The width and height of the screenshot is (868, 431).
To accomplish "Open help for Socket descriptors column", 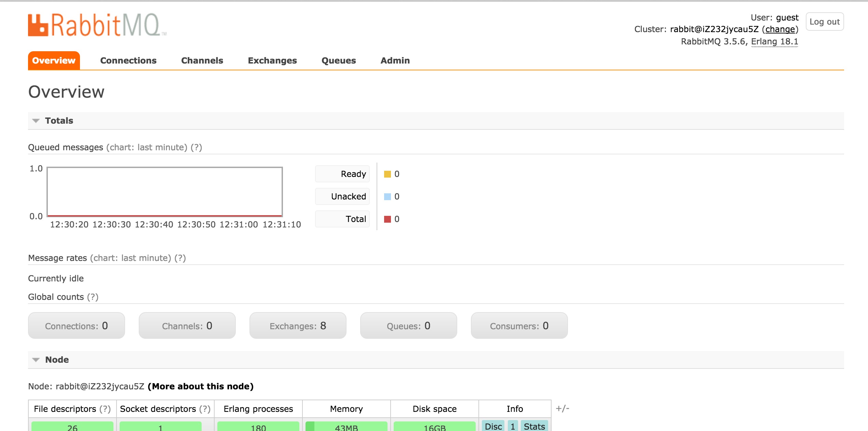I will click(x=205, y=409).
